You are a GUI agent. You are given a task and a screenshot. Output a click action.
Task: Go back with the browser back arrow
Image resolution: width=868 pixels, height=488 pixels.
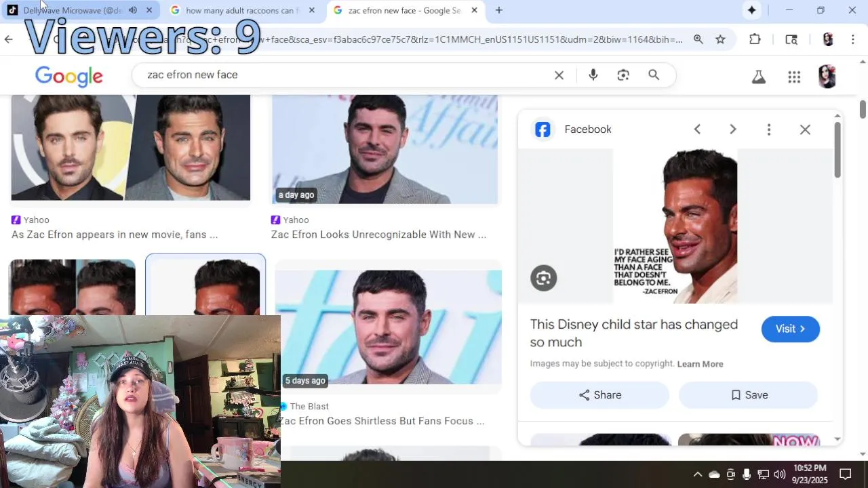[8, 39]
